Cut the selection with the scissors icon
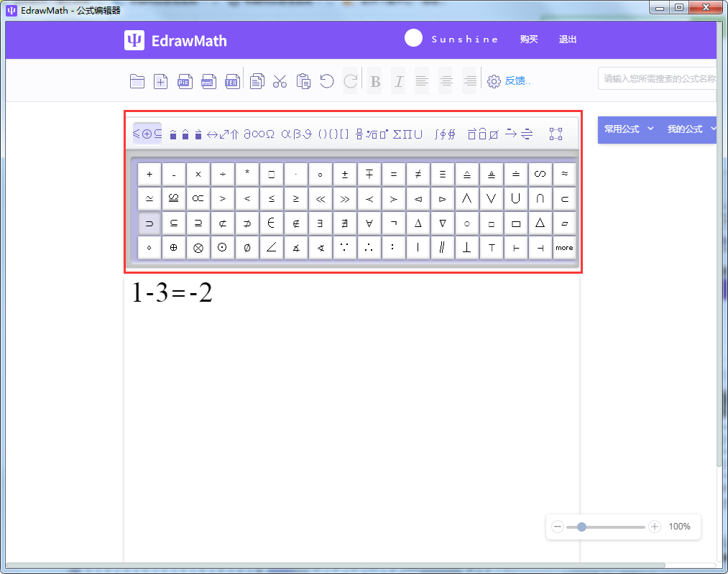Image resolution: width=728 pixels, height=574 pixels. coord(280,81)
